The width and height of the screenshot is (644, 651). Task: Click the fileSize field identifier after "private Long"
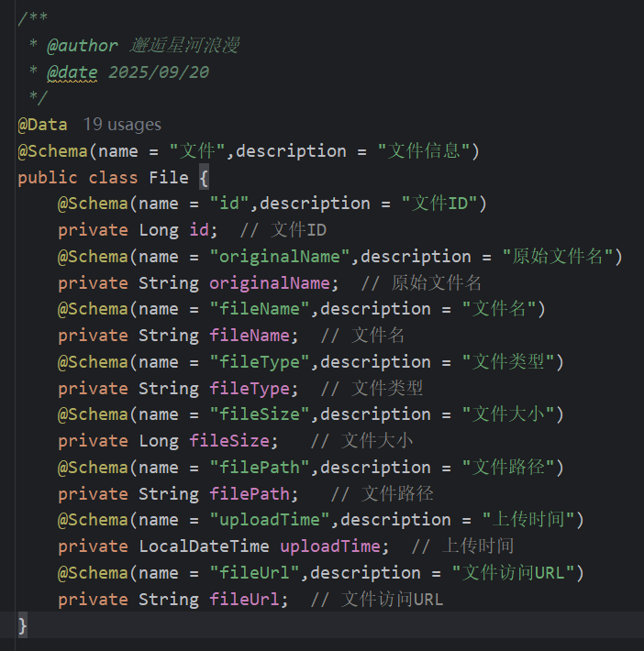click(229, 441)
